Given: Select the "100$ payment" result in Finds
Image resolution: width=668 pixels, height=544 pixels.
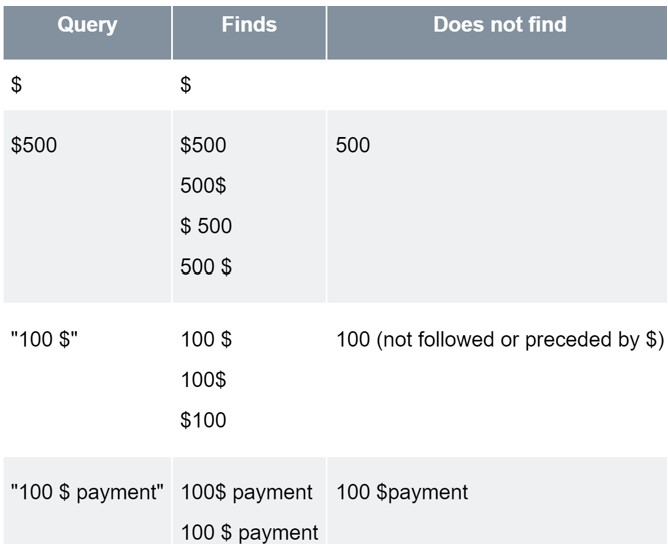Looking at the screenshot, I should (246, 492).
